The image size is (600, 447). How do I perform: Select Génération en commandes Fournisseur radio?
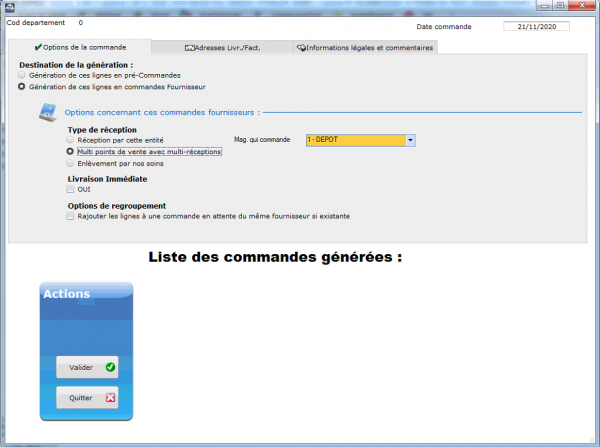pos(22,87)
